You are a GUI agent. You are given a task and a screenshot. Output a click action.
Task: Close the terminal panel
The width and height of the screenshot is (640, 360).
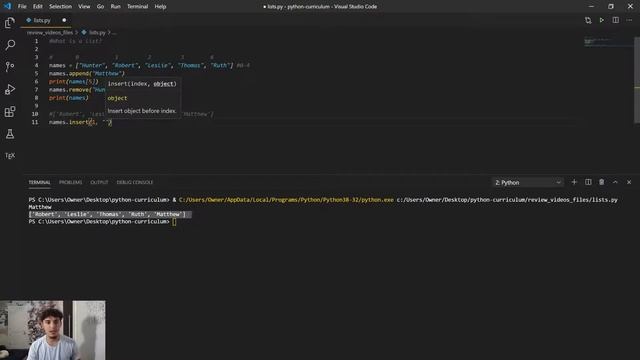click(629, 182)
